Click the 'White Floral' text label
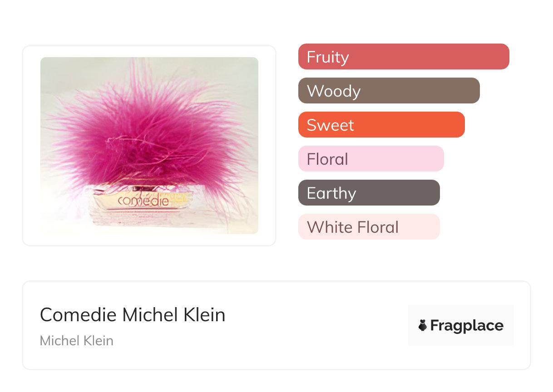Screen dimensions: 553x392 [353, 227]
